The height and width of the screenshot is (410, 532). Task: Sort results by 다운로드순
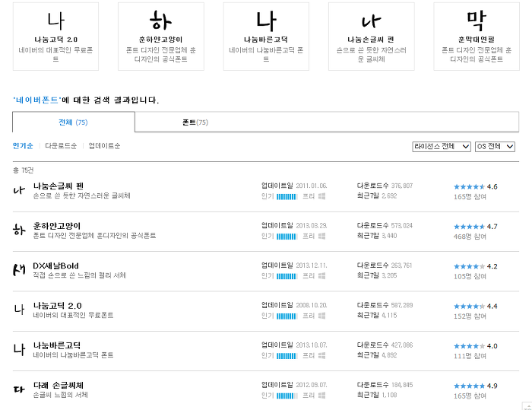click(61, 146)
